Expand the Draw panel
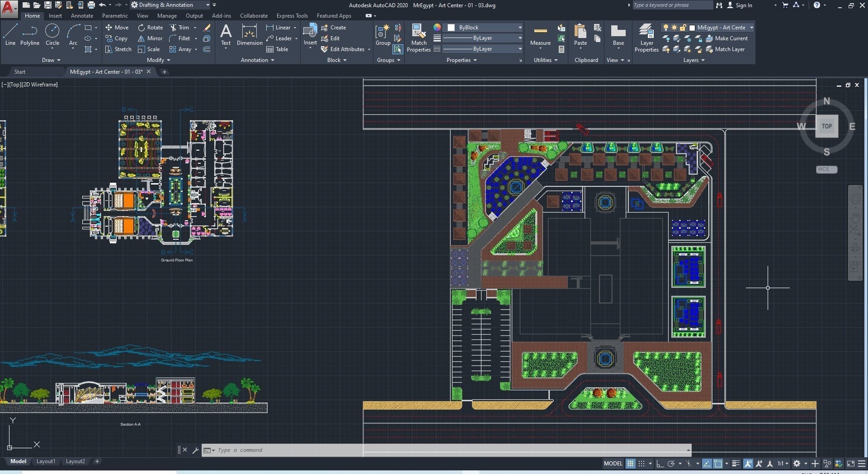Viewport: 868px width, 474px height. tap(51, 60)
